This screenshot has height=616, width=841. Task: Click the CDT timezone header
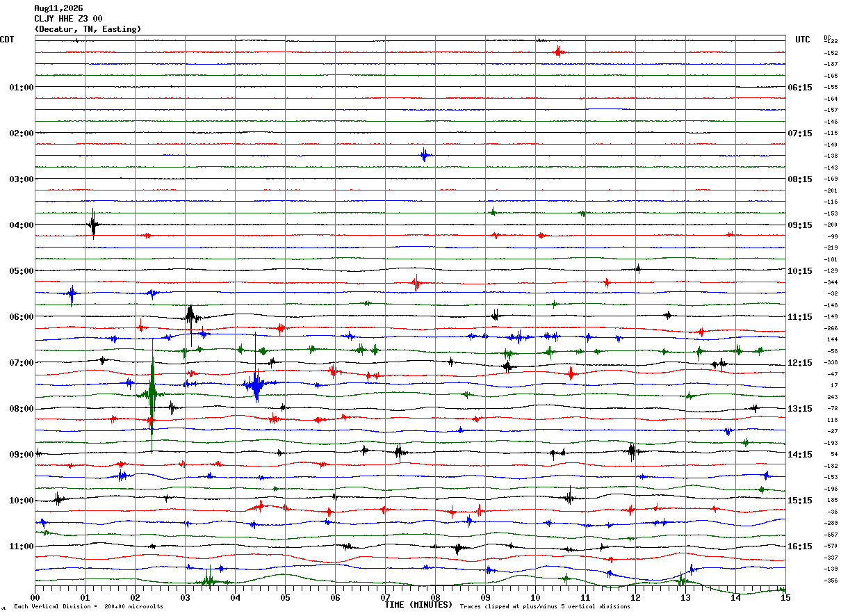tap(7, 40)
